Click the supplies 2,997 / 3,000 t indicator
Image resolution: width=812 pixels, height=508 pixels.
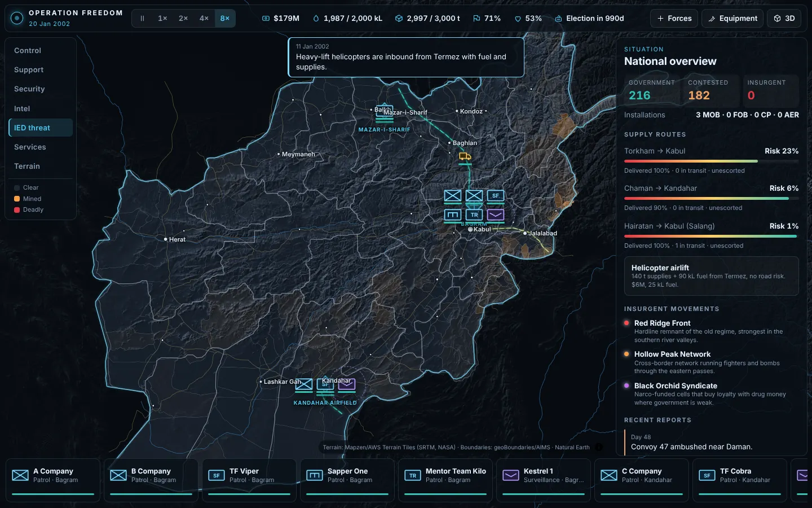click(x=427, y=18)
